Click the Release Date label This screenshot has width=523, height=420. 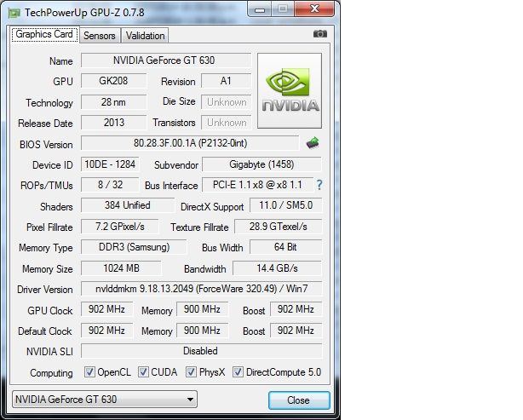coord(45,123)
